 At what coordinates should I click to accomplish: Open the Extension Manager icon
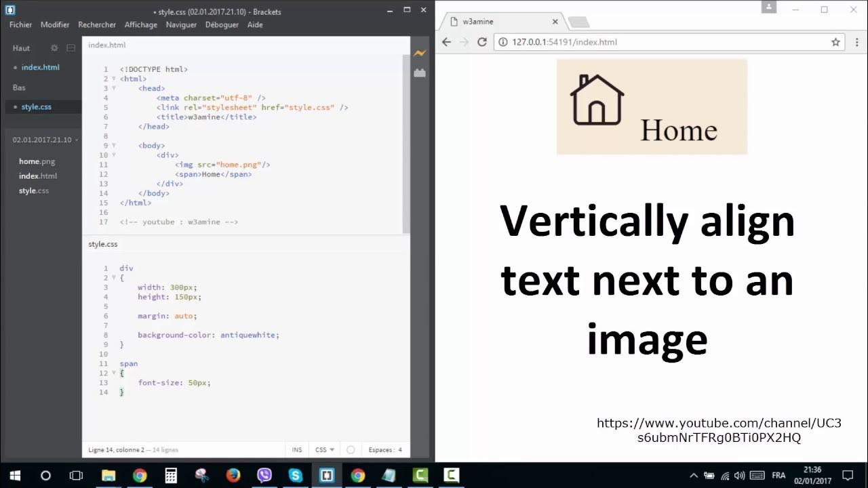click(420, 73)
